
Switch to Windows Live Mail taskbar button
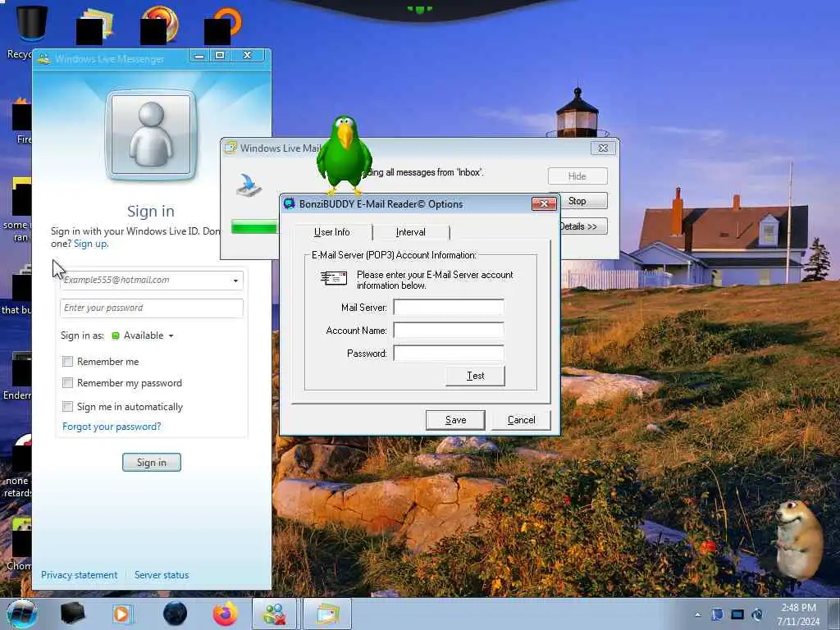[x=327, y=614]
